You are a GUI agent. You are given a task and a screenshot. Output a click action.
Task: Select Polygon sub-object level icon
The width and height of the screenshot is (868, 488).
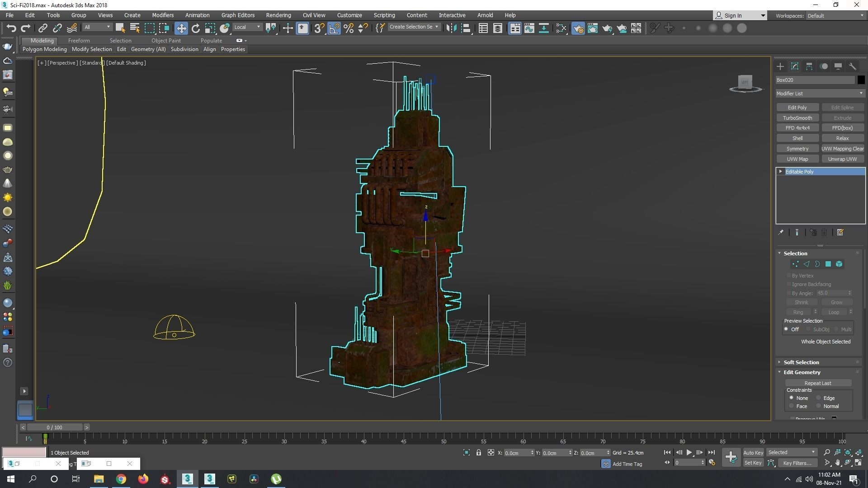(x=828, y=264)
